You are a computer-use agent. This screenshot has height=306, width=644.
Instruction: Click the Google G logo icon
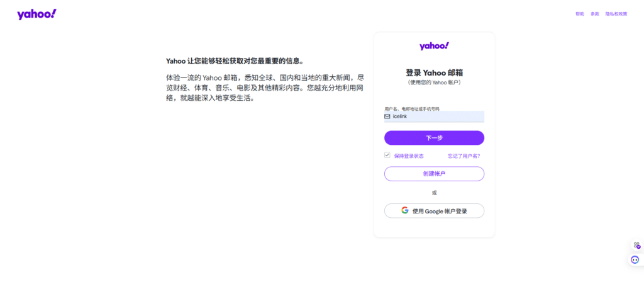(405, 210)
